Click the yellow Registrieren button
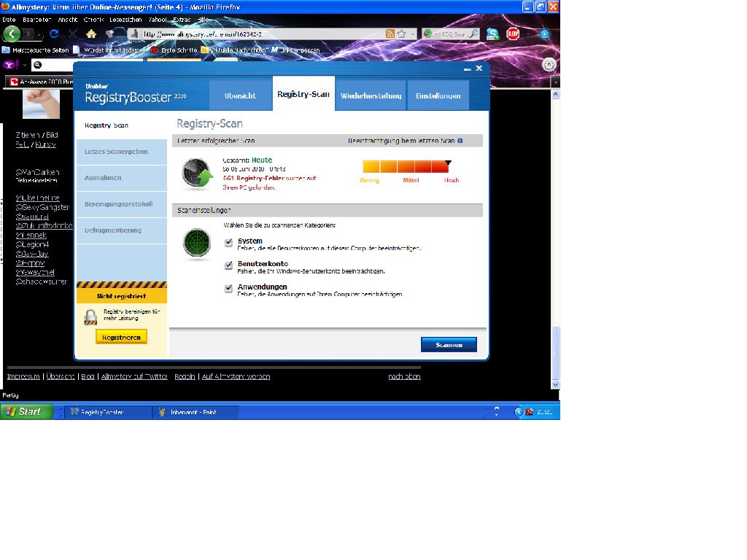The width and height of the screenshot is (747, 560). 122,337
